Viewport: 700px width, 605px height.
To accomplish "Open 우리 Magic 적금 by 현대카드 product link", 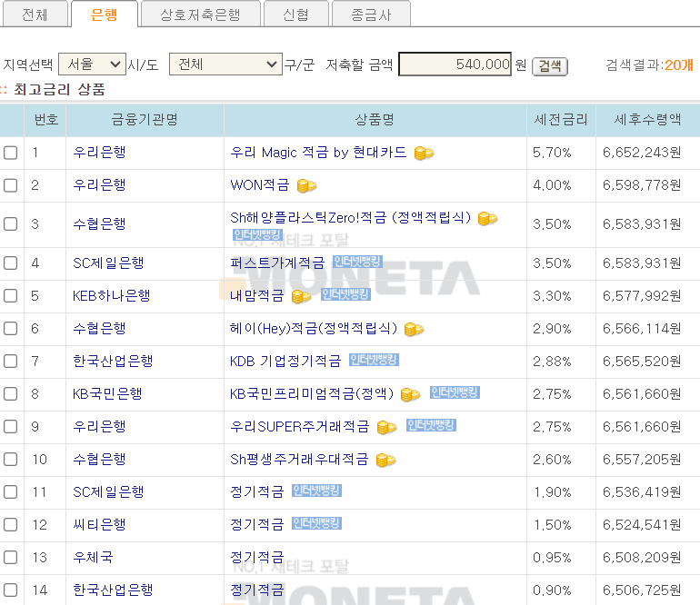I will pyautogui.click(x=318, y=153).
